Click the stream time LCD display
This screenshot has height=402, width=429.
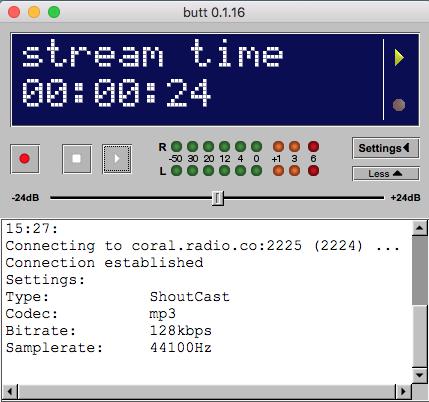[215, 80]
